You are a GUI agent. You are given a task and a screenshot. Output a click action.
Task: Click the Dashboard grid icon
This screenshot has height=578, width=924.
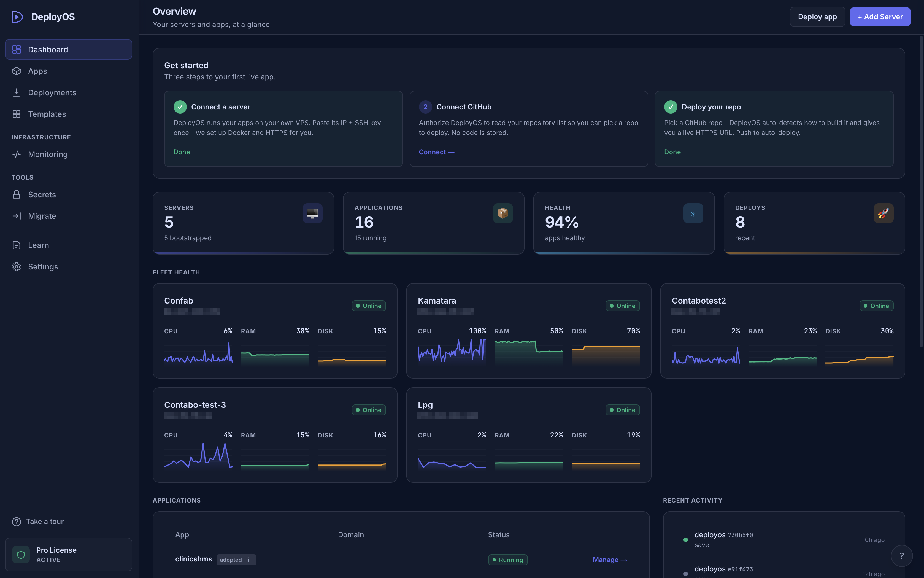point(17,49)
